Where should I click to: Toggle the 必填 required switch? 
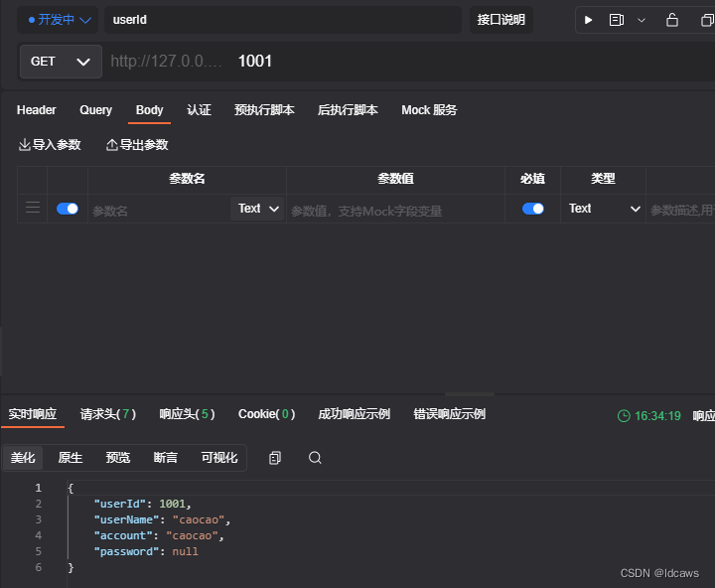pyautogui.click(x=532, y=209)
